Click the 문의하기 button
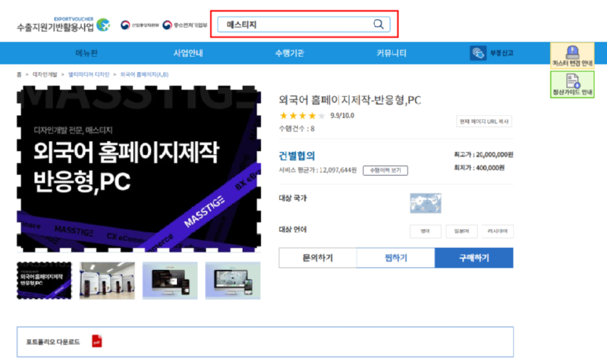This screenshot has width=607, height=364. click(318, 258)
